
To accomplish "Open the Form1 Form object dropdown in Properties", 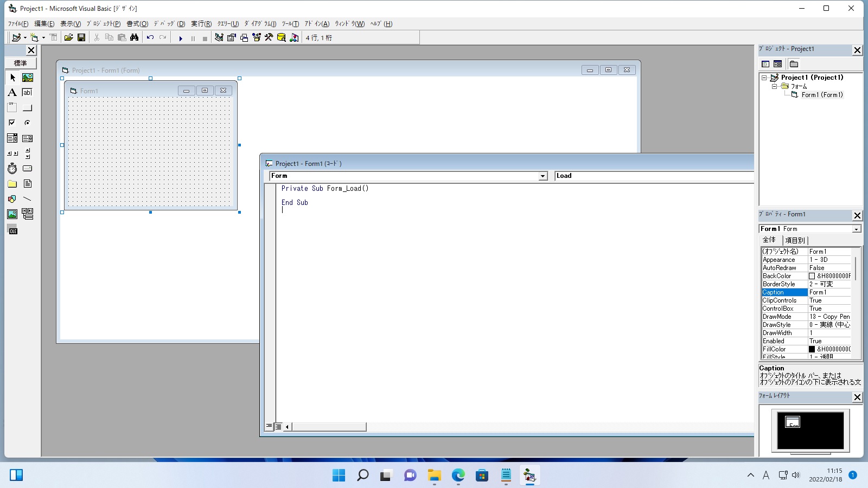I will (x=856, y=229).
